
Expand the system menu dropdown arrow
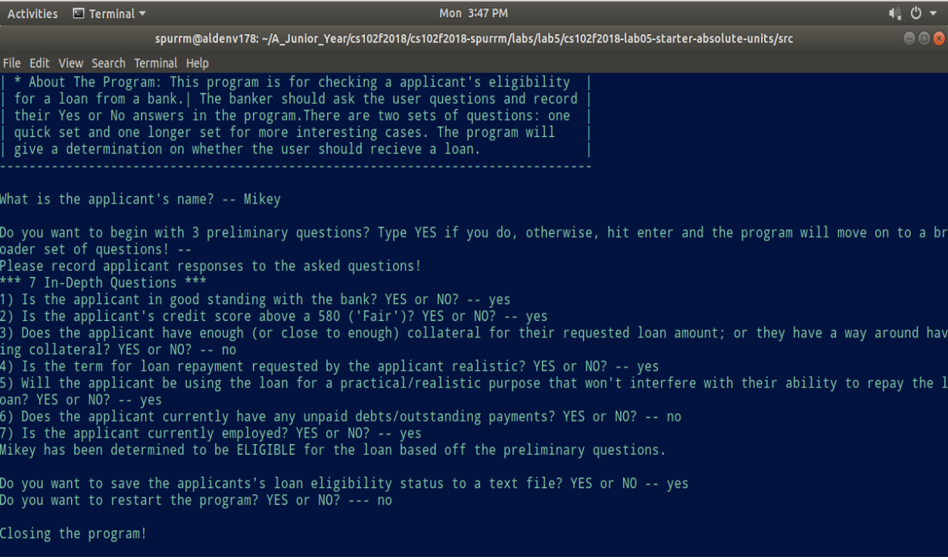pyautogui.click(x=934, y=14)
